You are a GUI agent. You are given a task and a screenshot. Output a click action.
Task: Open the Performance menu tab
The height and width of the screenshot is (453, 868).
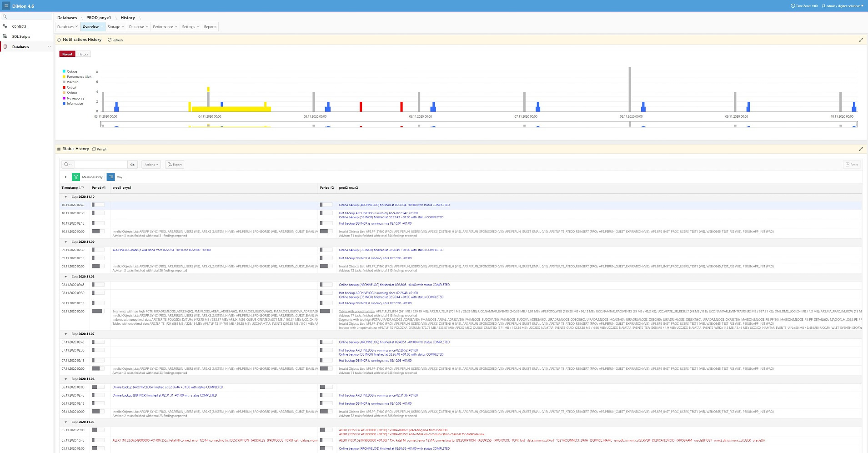(x=165, y=27)
